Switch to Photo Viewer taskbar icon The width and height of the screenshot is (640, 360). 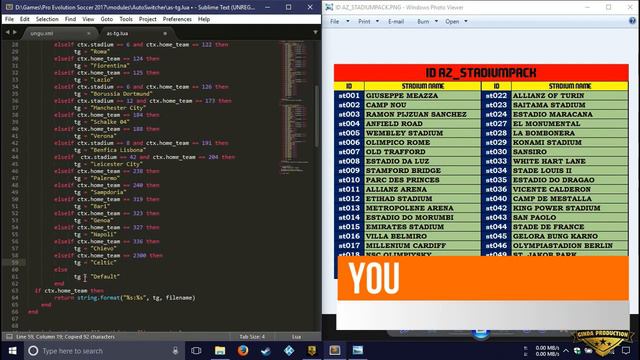(358, 351)
